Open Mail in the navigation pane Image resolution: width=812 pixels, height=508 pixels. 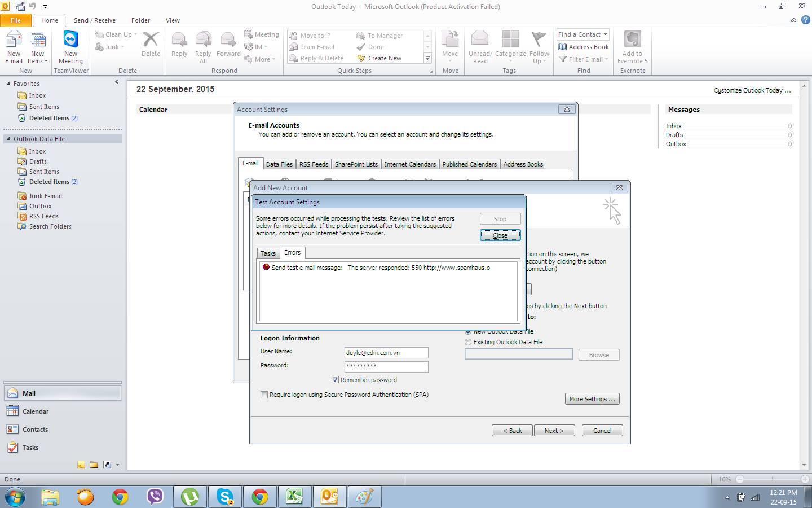[x=63, y=393]
